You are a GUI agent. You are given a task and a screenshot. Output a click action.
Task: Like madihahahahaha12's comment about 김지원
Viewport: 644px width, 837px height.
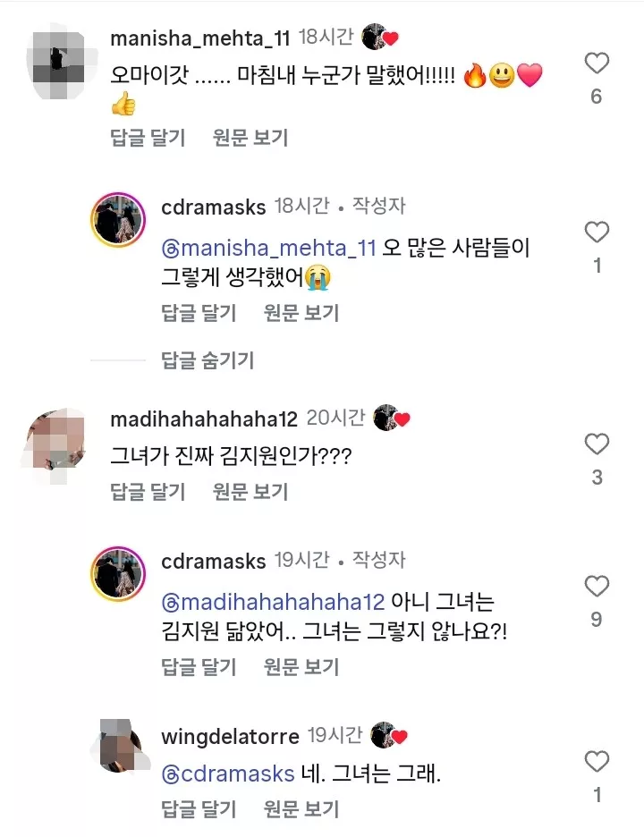(596, 444)
